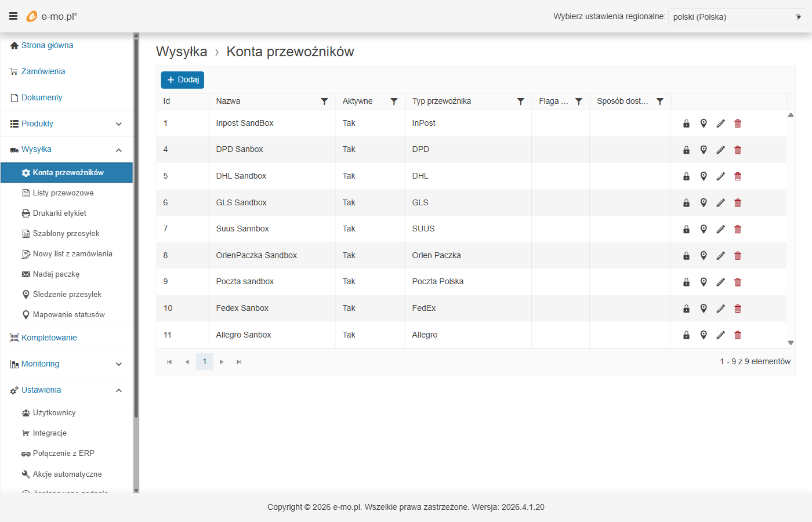
Task: Go to the next page in pagination
Action: coord(222,362)
